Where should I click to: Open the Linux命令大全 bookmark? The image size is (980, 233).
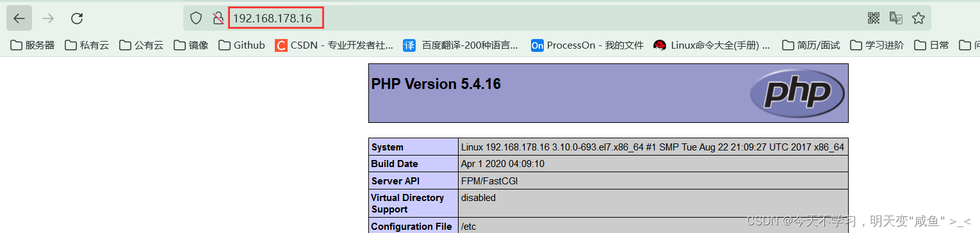point(712,45)
